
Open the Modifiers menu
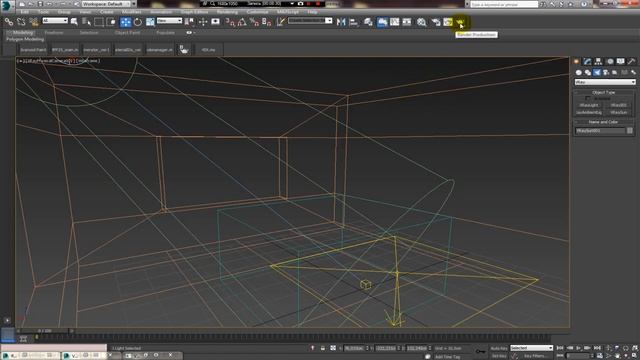tap(131, 12)
